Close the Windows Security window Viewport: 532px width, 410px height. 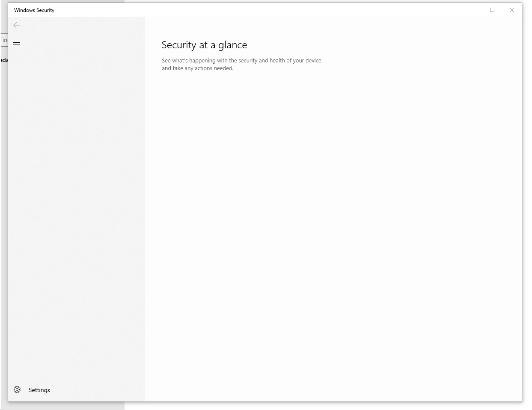[512, 10]
